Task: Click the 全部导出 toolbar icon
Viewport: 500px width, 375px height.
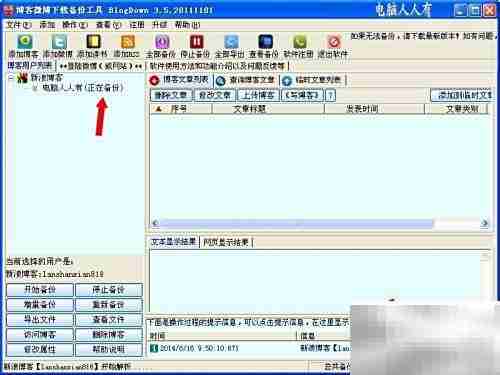Action: pos(231,42)
